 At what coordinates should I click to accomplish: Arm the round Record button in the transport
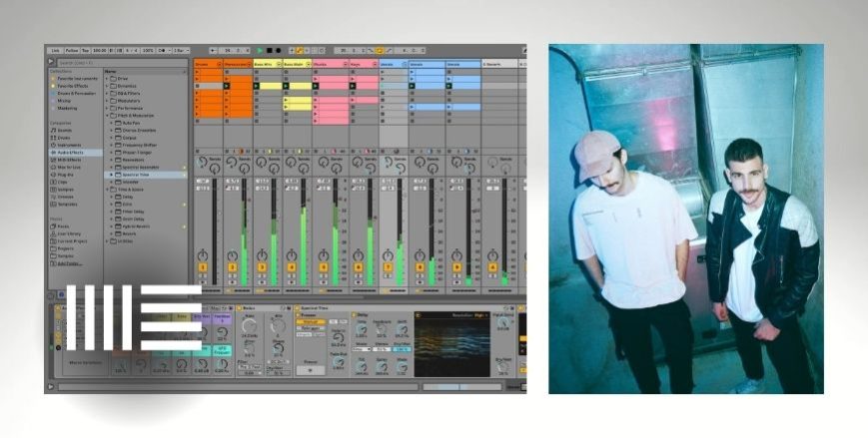point(278,50)
